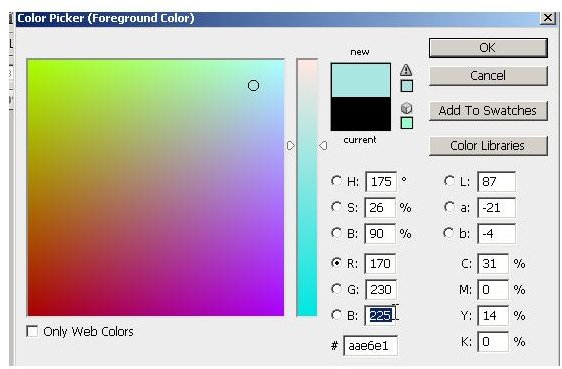Click the left slider arrow handle
The image size is (562, 369).
coord(291,145)
